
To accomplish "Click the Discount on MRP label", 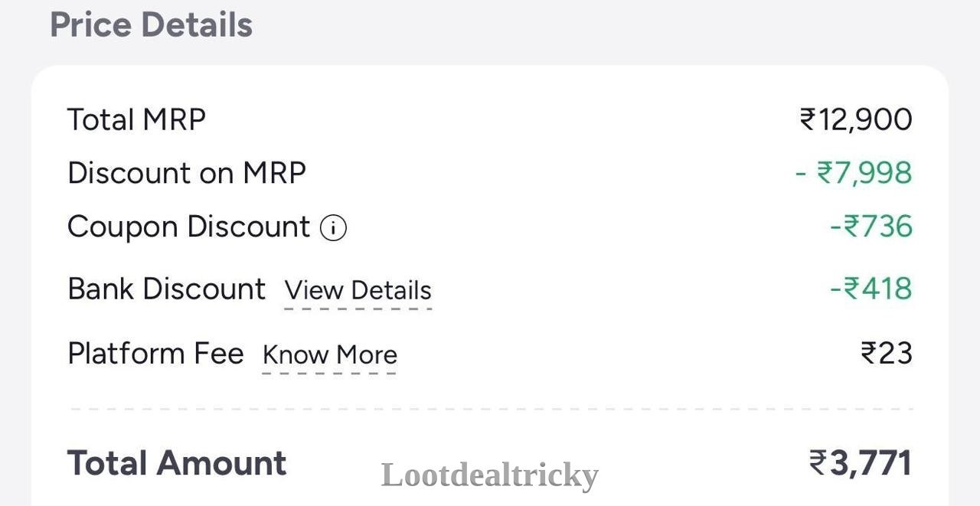I will pos(187,174).
